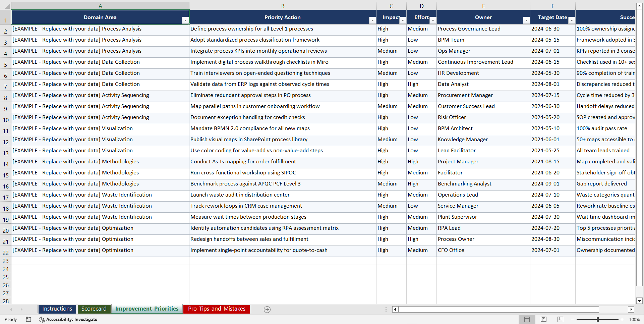Select the Page Break Preview icon
644x324 pixels.
560,319
